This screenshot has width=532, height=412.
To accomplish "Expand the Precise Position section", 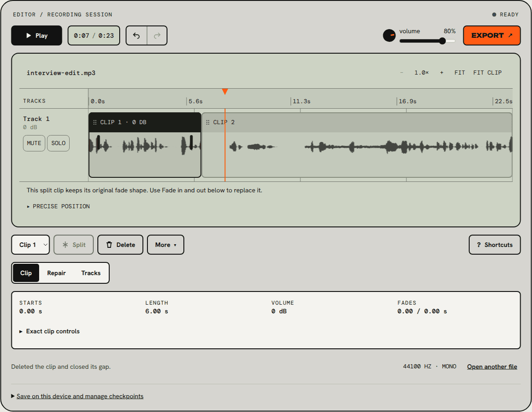I will [58, 206].
